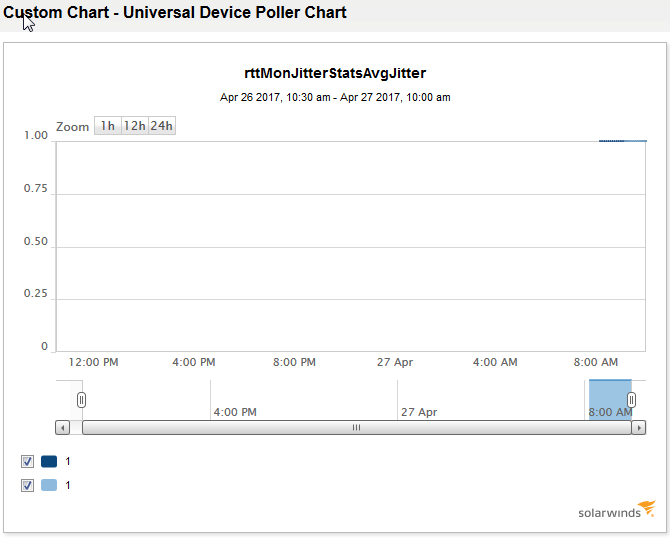Click the blue highlighted 8:00 AM navigator region
The height and width of the screenshot is (538, 670).
610,400
